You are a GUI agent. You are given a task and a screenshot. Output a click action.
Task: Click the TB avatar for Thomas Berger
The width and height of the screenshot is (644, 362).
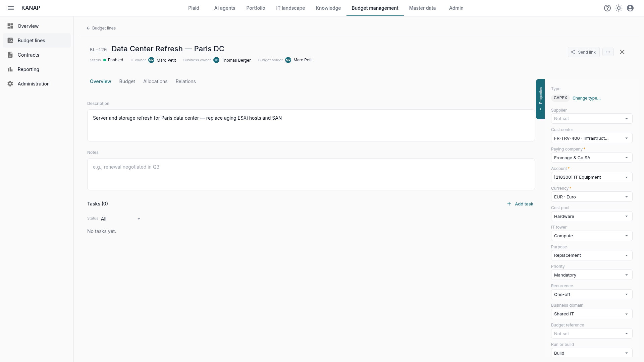(x=216, y=60)
